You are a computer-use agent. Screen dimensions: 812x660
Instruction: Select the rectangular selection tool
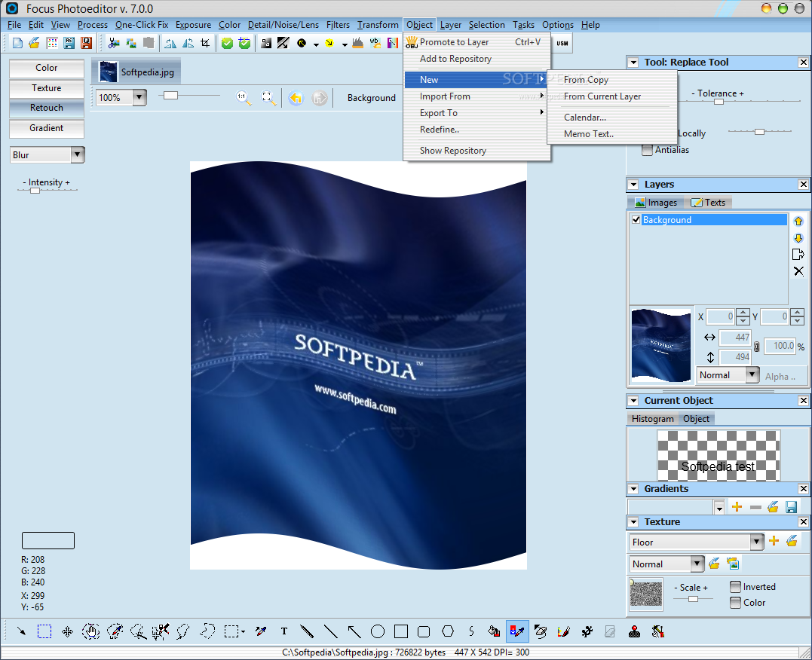pyautogui.click(x=44, y=631)
